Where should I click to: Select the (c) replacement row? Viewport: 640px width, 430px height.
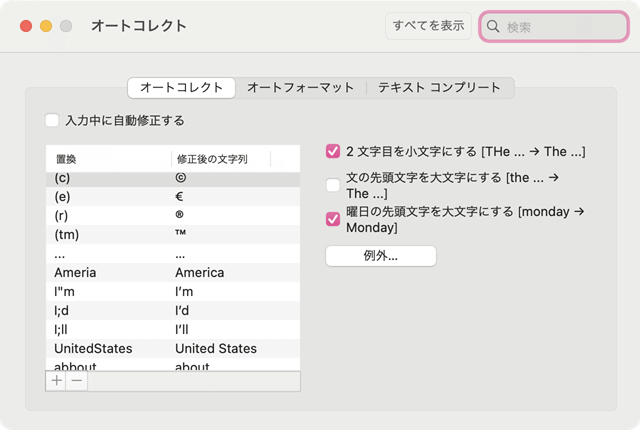point(172,179)
